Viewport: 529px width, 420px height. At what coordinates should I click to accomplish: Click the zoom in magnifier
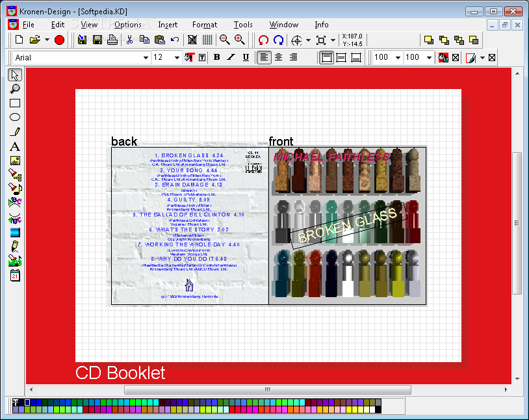click(x=240, y=40)
